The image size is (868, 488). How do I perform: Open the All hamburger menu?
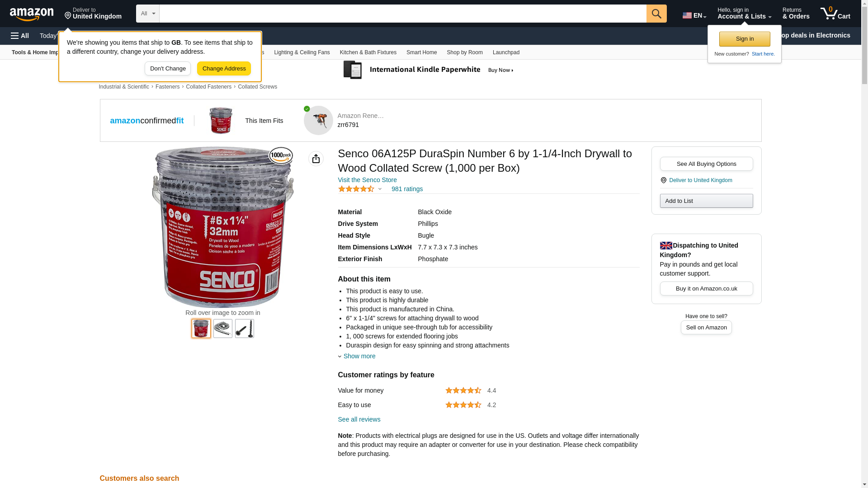coord(20,36)
